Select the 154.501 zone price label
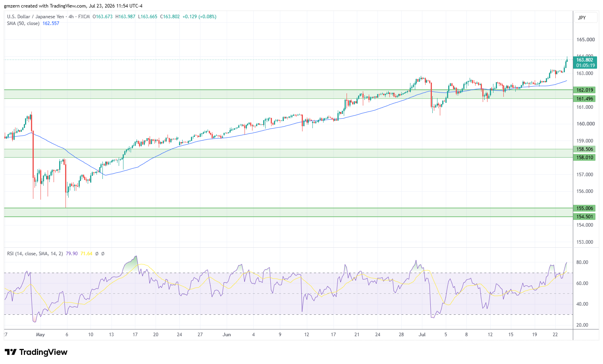 click(585, 217)
